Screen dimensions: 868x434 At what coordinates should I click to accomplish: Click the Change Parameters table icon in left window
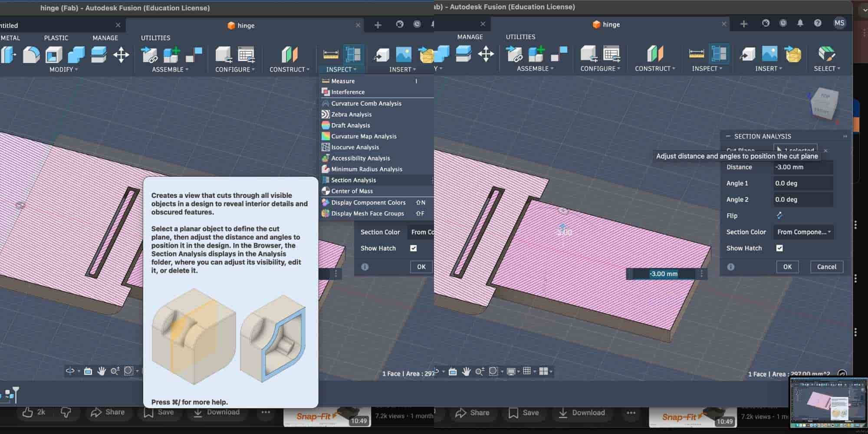(x=246, y=55)
